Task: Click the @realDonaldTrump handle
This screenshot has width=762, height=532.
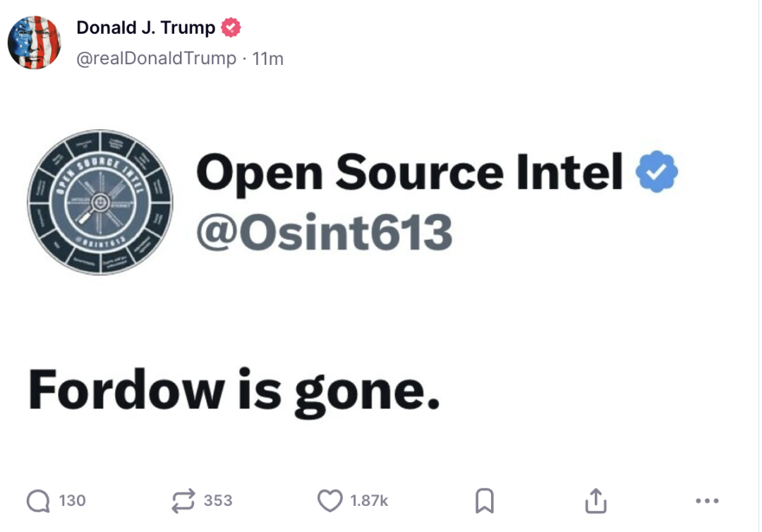Action: point(156,59)
